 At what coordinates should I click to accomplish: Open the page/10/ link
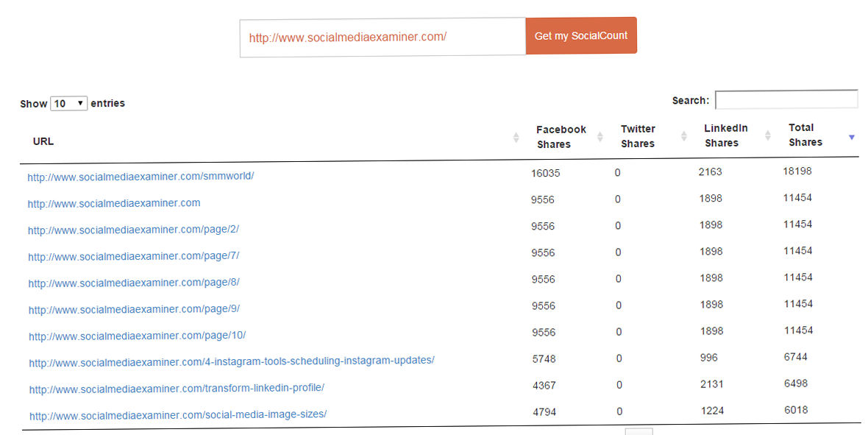click(x=138, y=336)
